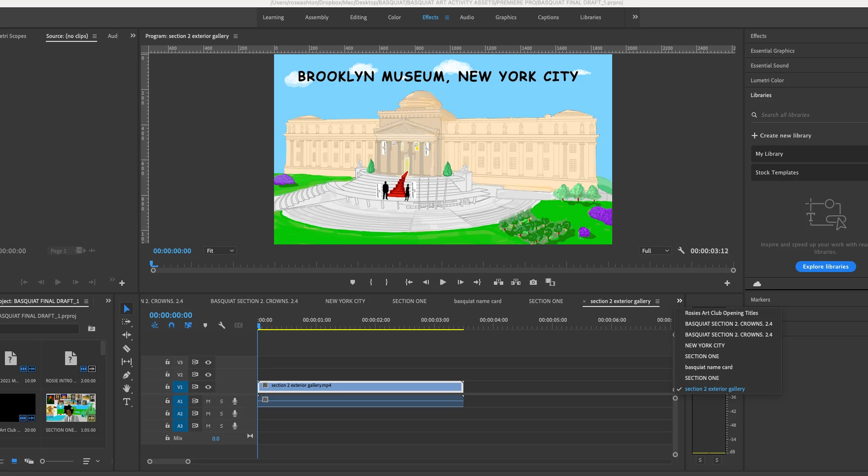This screenshot has height=476, width=868.
Task: Select the Slip tool
Action: point(127,362)
